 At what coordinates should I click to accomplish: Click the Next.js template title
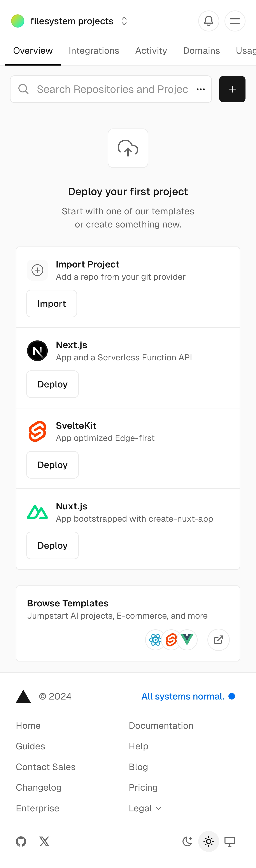(x=72, y=345)
